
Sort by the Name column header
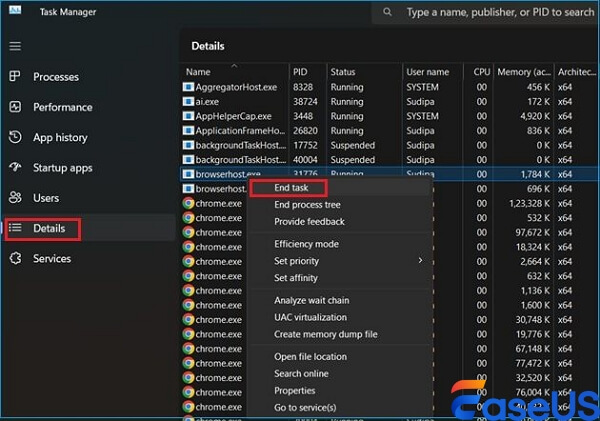coord(199,72)
